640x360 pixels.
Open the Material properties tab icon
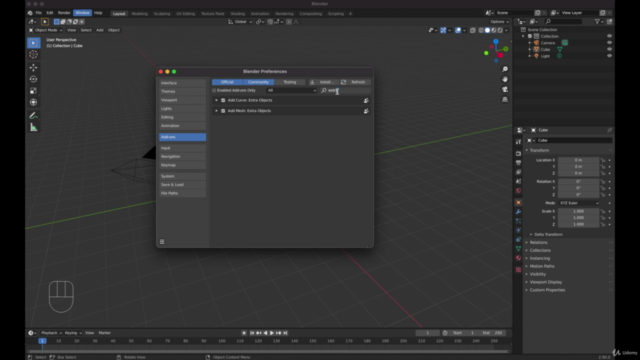click(518, 258)
